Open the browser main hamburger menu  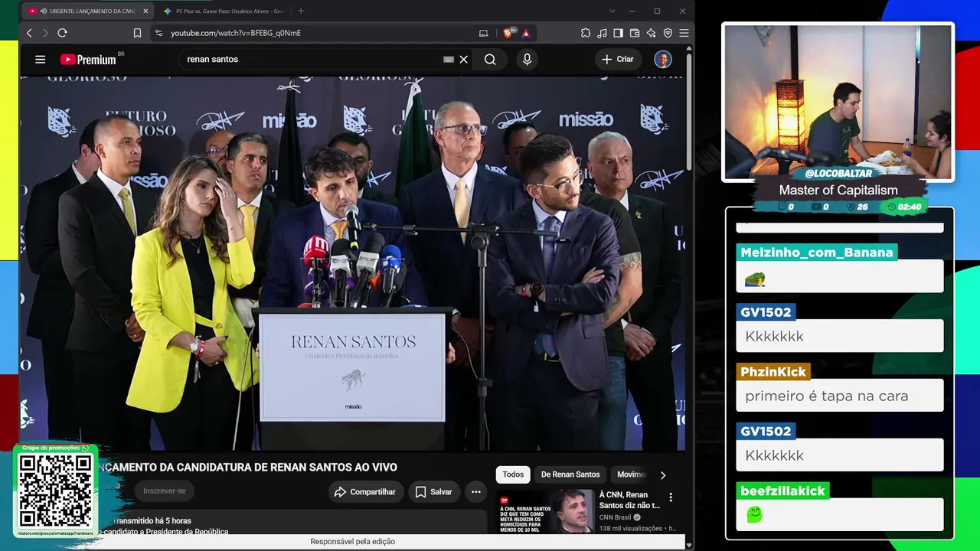[x=684, y=33]
